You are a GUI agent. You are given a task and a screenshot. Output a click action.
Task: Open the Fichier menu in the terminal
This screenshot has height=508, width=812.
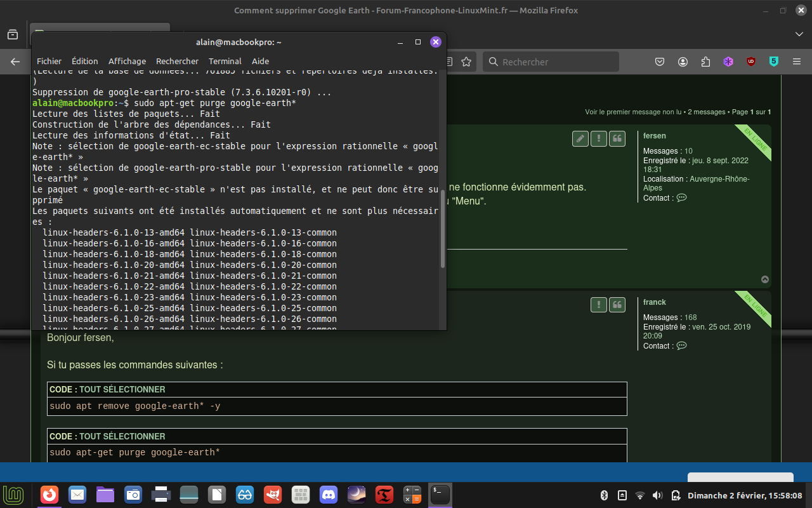(x=49, y=62)
